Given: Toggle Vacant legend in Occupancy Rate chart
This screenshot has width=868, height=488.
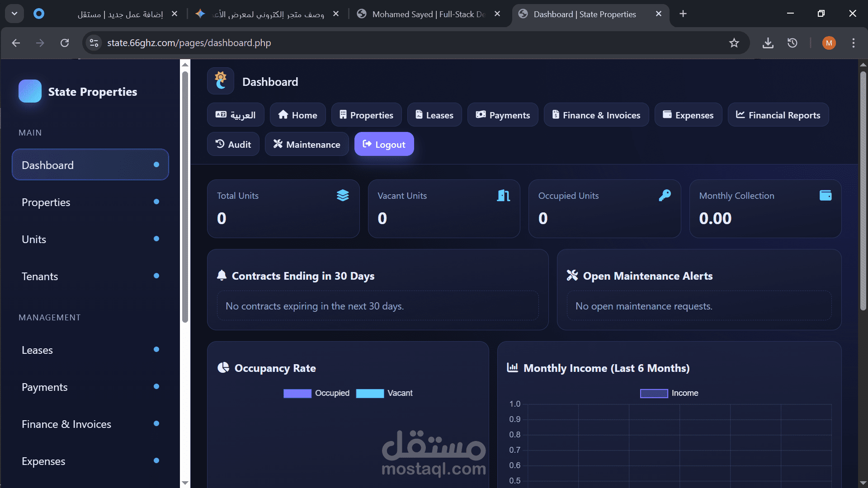Looking at the screenshot, I should pyautogui.click(x=384, y=393).
